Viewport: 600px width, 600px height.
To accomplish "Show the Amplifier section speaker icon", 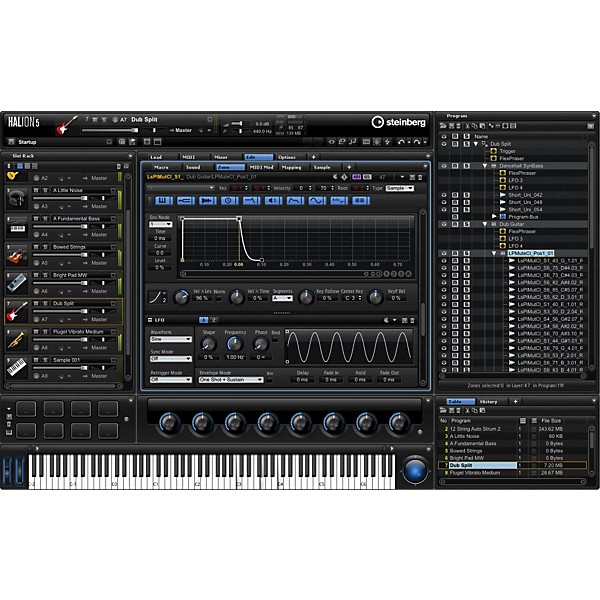I will pyautogui.click(x=273, y=200).
